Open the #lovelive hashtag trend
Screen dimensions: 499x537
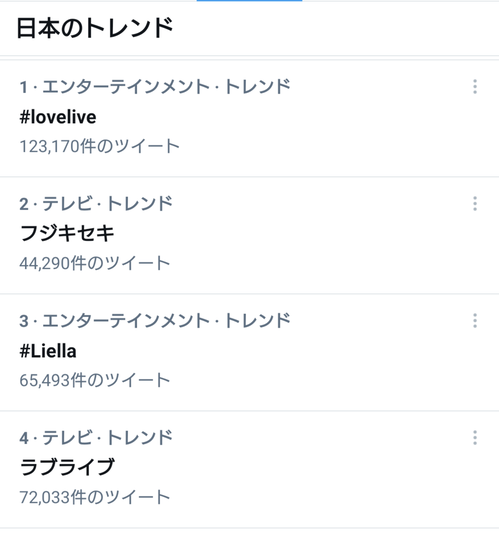(58, 117)
